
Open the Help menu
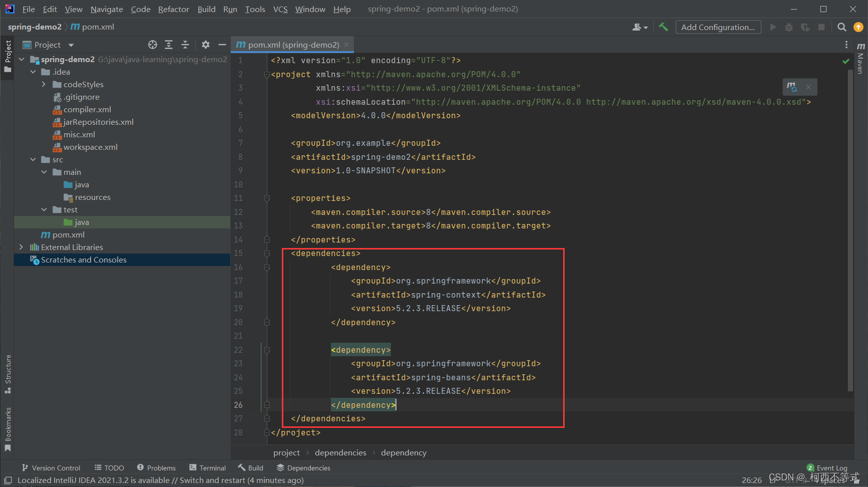click(342, 9)
